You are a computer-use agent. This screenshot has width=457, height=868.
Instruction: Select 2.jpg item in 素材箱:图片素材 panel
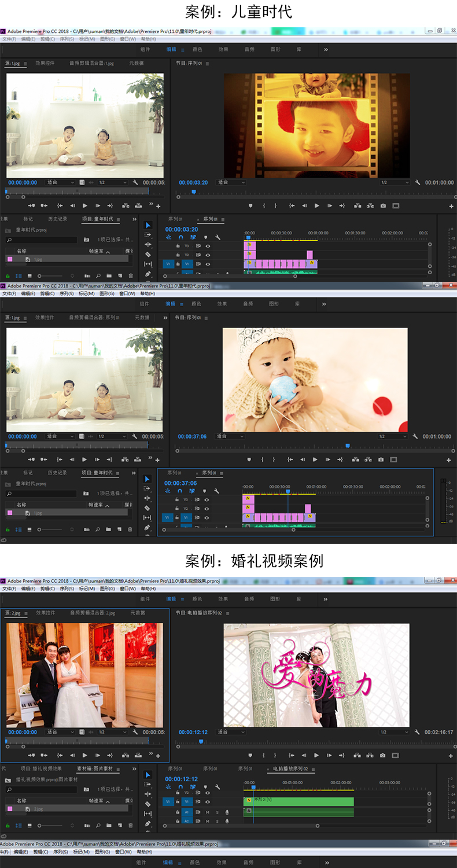pyautogui.click(x=67, y=808)
